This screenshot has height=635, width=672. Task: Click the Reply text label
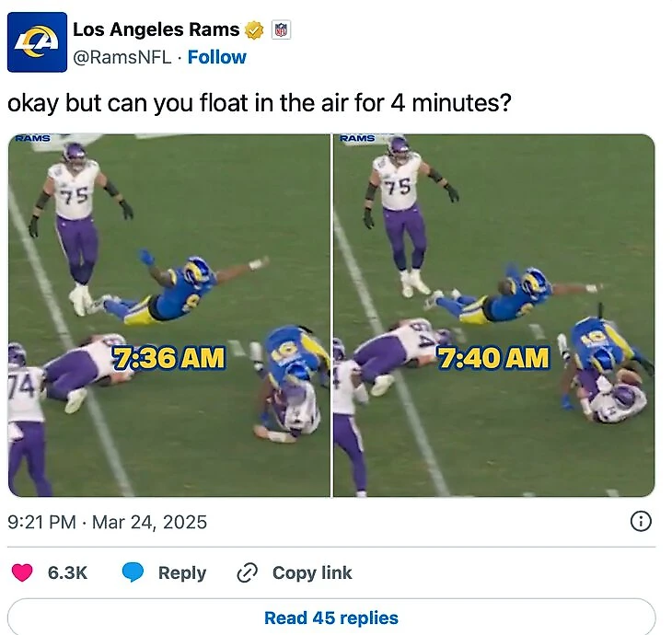(x=181, y=572)
